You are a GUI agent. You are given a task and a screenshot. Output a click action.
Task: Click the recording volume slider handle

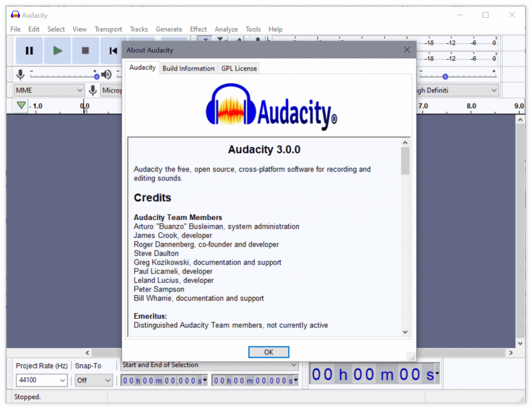[x=97, y=76]
